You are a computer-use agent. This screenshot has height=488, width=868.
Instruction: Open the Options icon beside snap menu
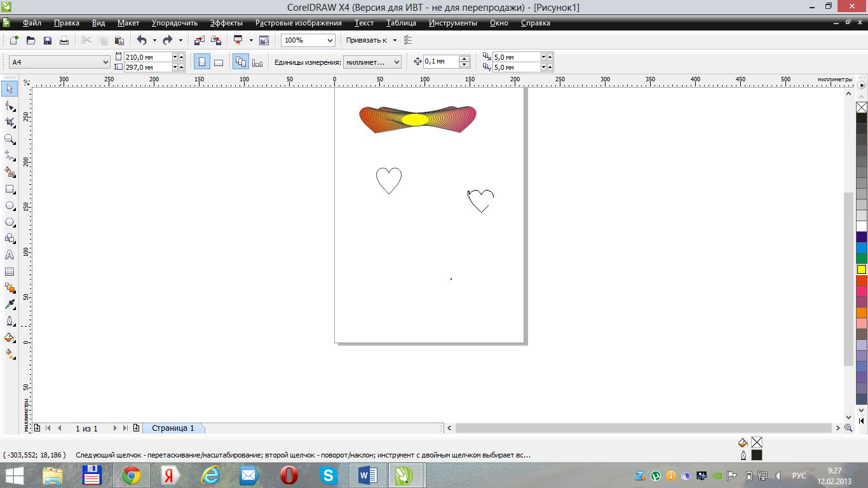pyautogui.click(x=408, y=40)
